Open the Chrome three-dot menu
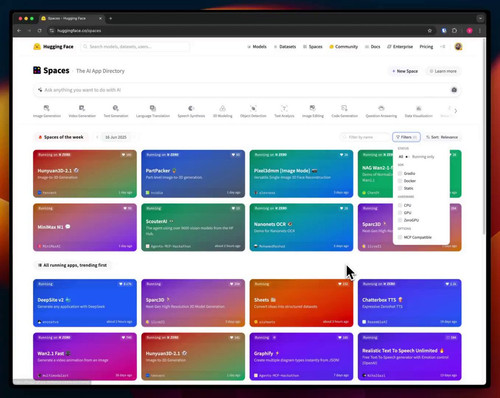The image size is (500, 398). click(x=480, y=31)
